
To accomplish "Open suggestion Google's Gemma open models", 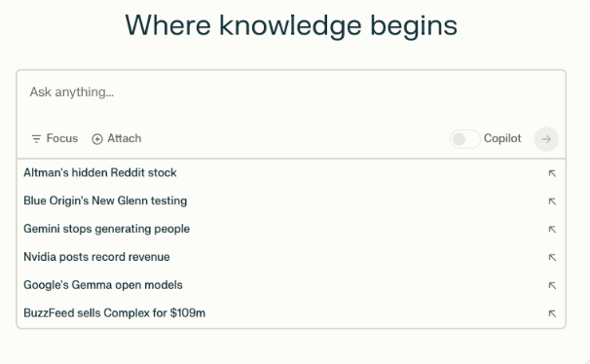I will point(291,285).
